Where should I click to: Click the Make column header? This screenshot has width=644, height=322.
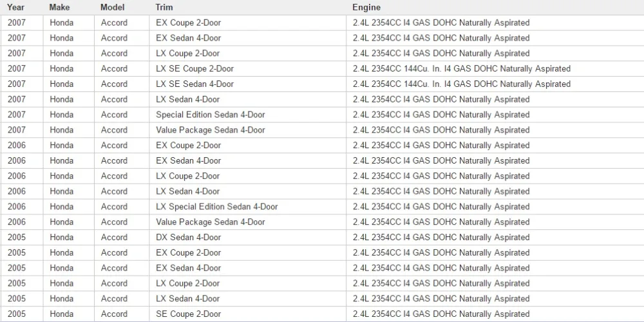pyautogui.click(x=59, y=7)
